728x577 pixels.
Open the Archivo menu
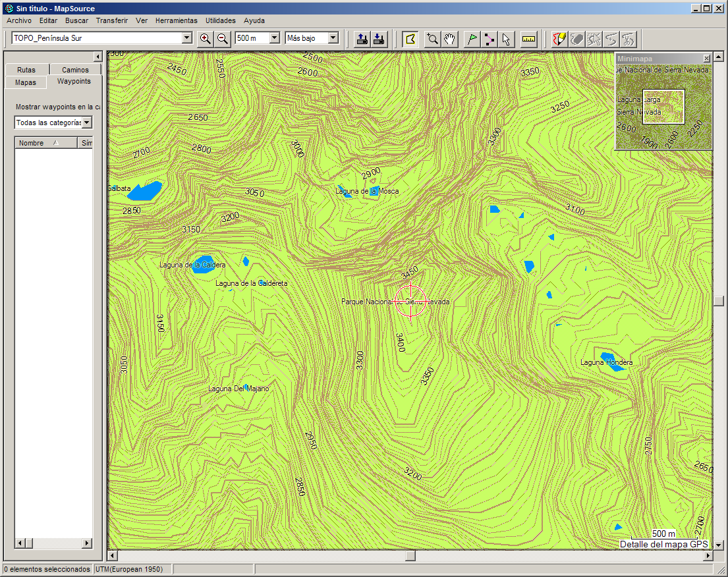(x=19, y=20)
